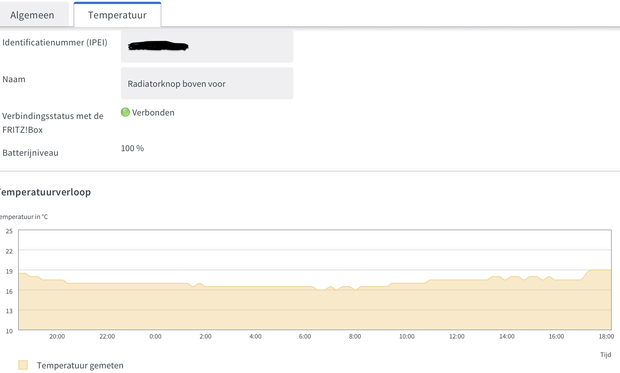This screenshot has width=620, height=373.
Task: Click the 10:00 time axis label
Action: pos(406,337)
